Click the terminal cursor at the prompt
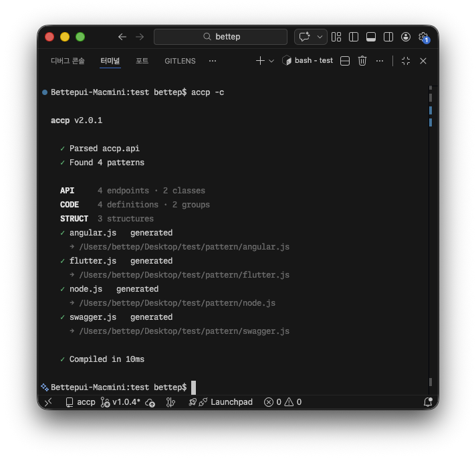Viewport: 476px width, 459px height. 193,387
